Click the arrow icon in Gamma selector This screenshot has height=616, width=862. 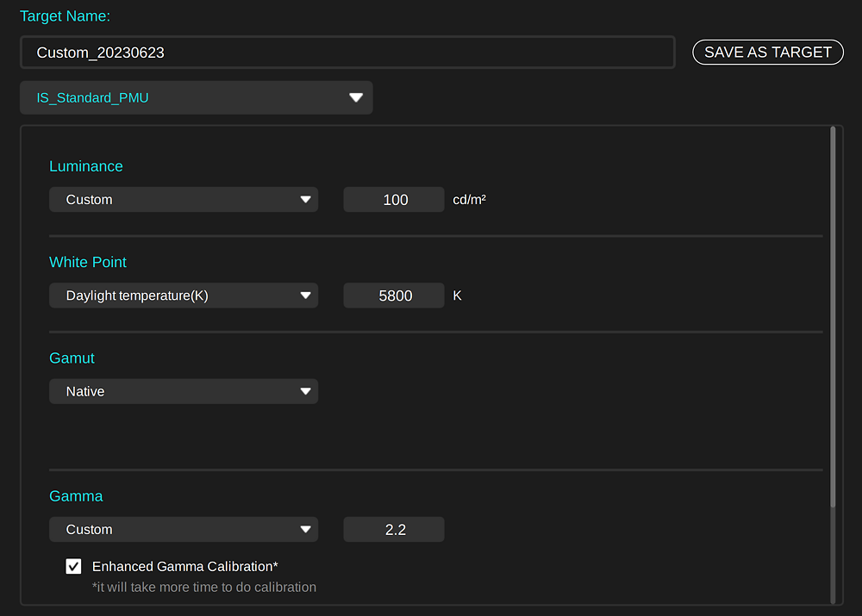[x=305, y=530]
